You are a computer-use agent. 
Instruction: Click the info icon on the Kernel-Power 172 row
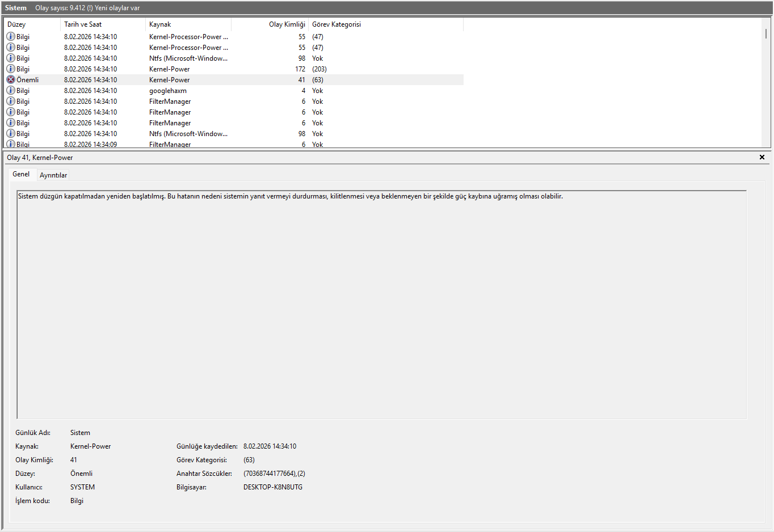(10, 69)
